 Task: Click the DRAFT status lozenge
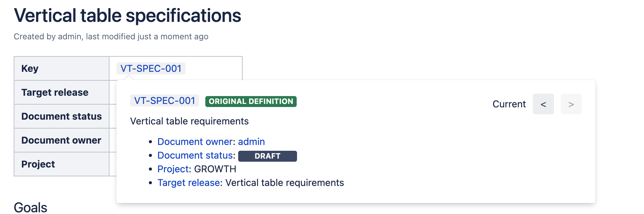[267, 156]
